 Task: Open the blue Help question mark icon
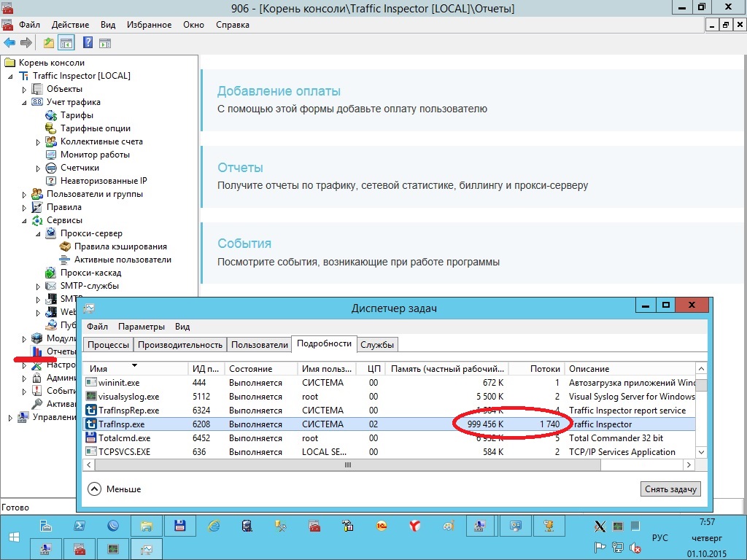(x=88, y=43)
